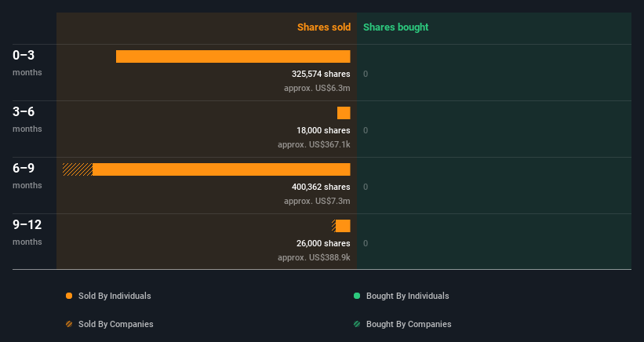Viewport: 644px width, 342px height.
Task: Click the orange bar for 0–3 months
Action: tap(233, 56)
